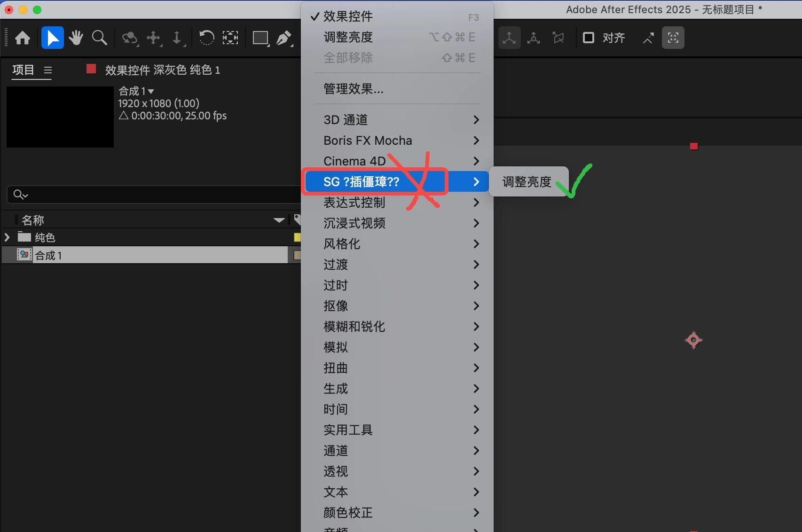
Task: Click the composition preview thumbnail
Action: coord(60,117)
